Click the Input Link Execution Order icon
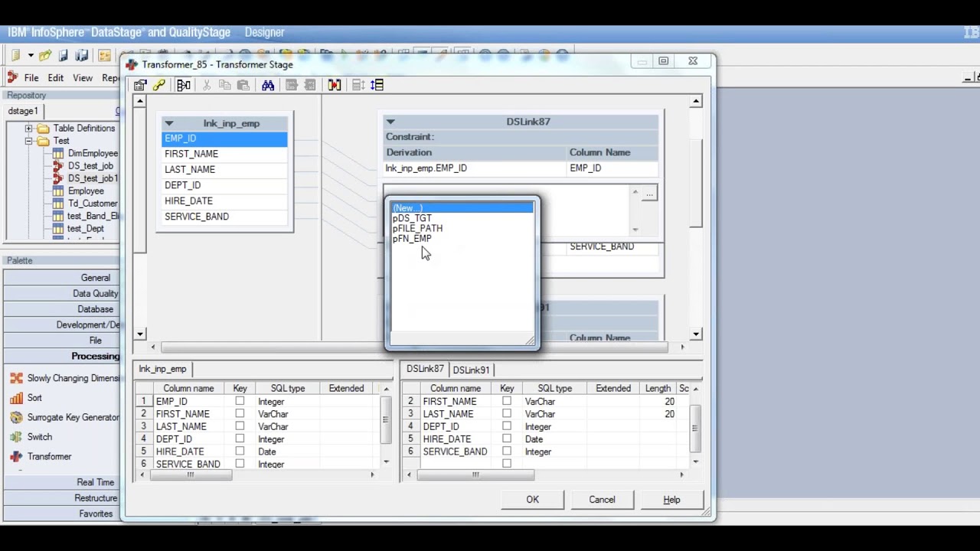 tap(358, 85)
